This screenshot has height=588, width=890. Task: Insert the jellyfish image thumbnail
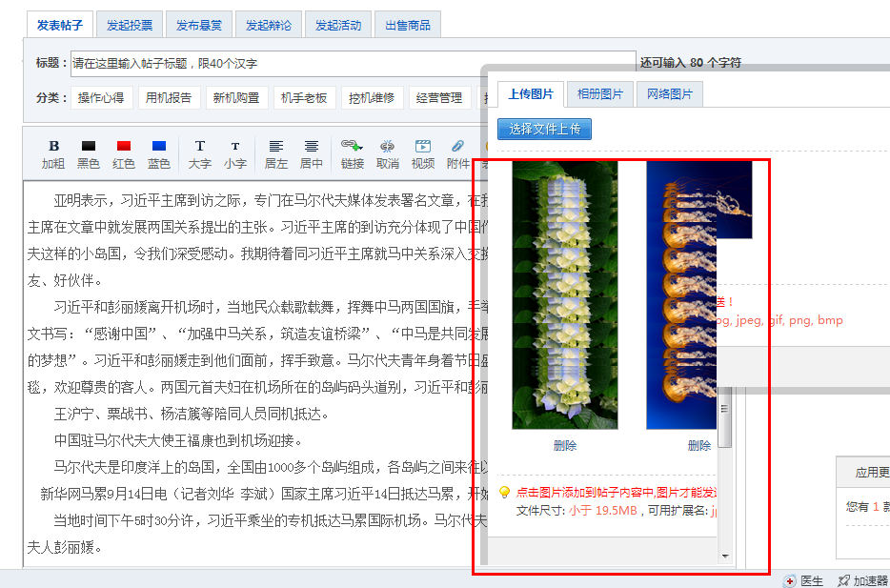point(681,294)
